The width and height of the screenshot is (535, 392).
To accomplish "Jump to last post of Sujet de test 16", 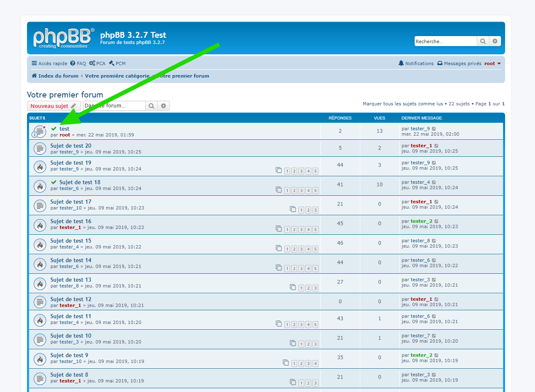I will coord(436,222).
